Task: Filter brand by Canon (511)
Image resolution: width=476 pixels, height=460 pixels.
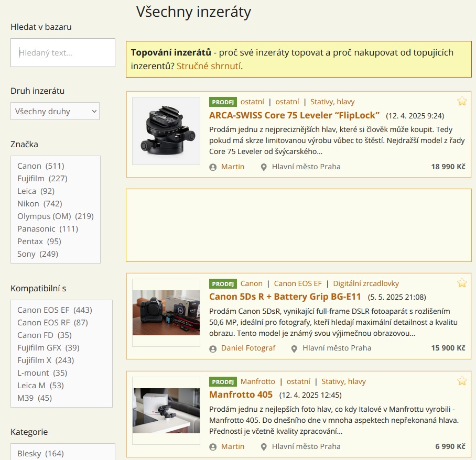Action: coord(41,166)
